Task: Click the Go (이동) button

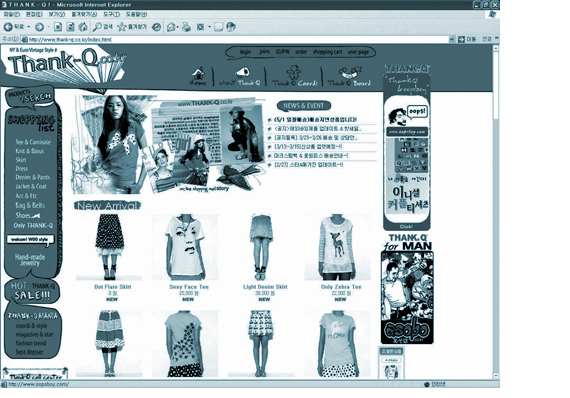Action: pyautogui.click(x=467, y=39)
